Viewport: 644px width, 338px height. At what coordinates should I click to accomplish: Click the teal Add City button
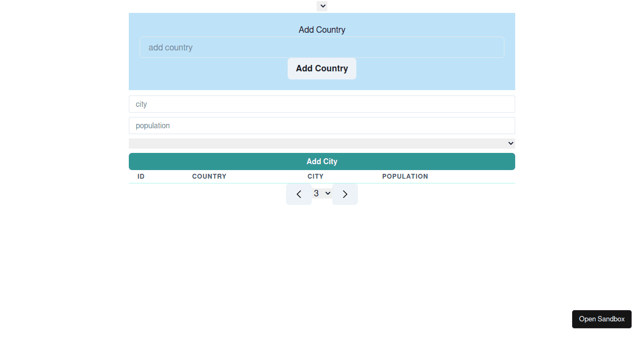pyautogui.click(x=321, y=161)
